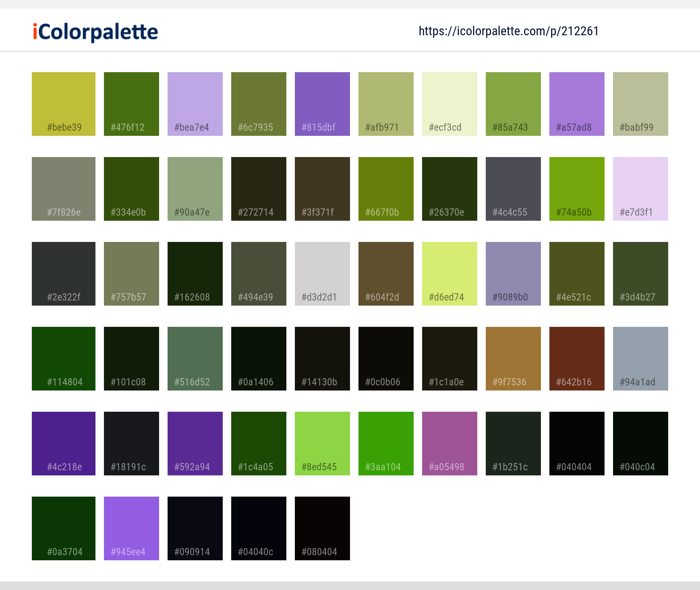Click the #d6ed74 light lime swatch
Image resolution: width=700 pixels, height=590 pixels.
[449, 273]
